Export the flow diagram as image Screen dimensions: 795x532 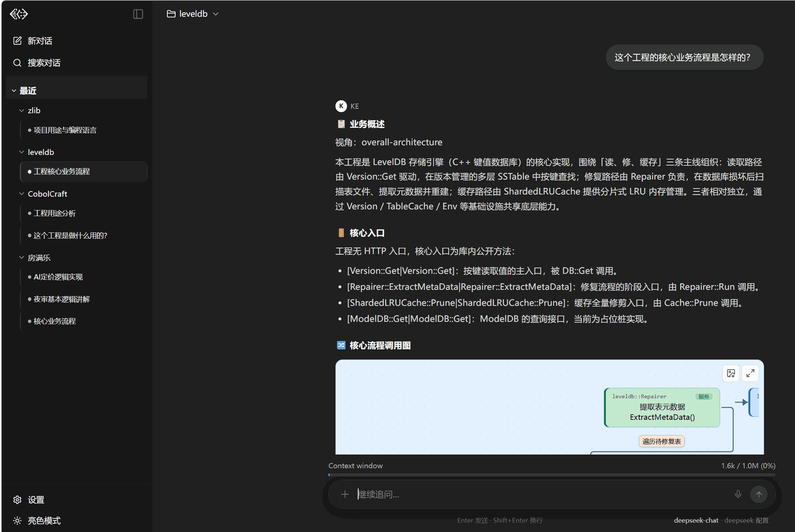point(731,373)
